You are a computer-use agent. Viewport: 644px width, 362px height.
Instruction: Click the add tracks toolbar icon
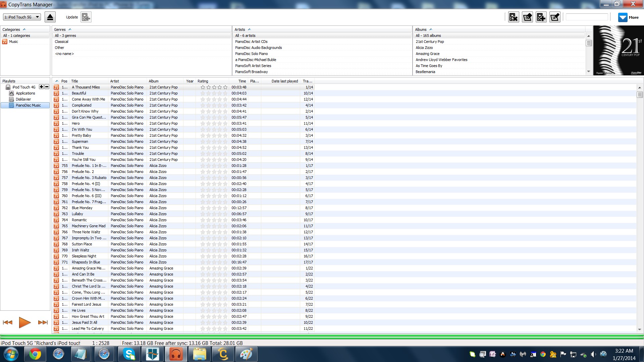click(541, 17)
